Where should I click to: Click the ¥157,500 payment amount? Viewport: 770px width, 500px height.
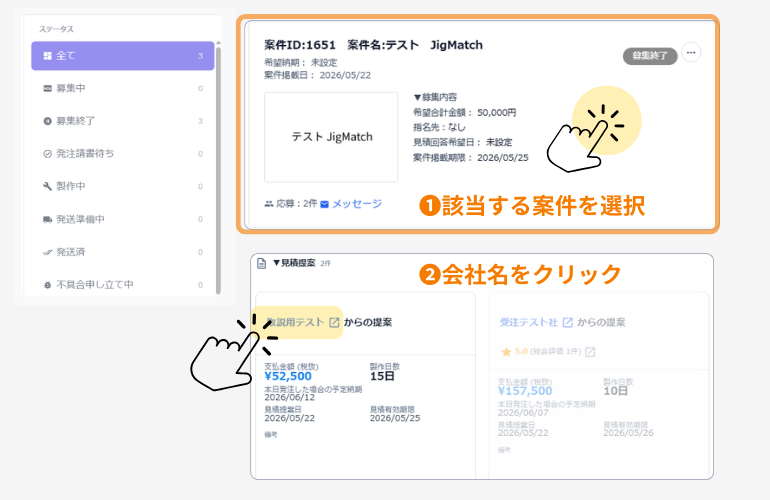tap(525, 391)
